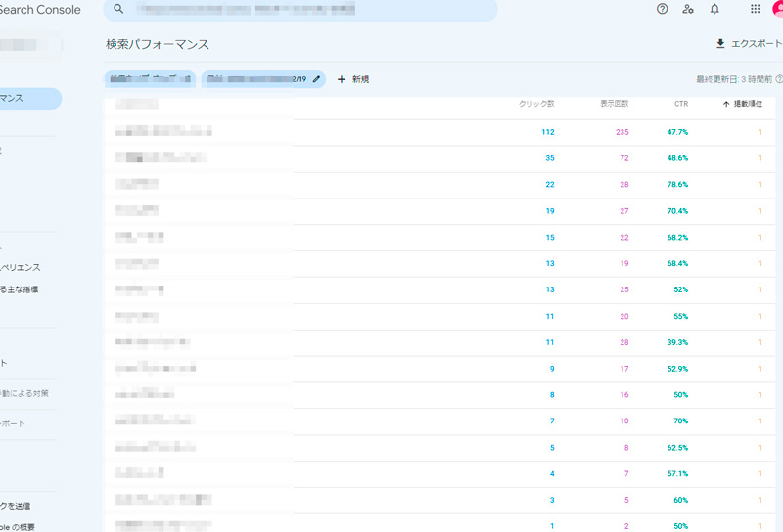Sort by CTR column header

tap(681, 104)
